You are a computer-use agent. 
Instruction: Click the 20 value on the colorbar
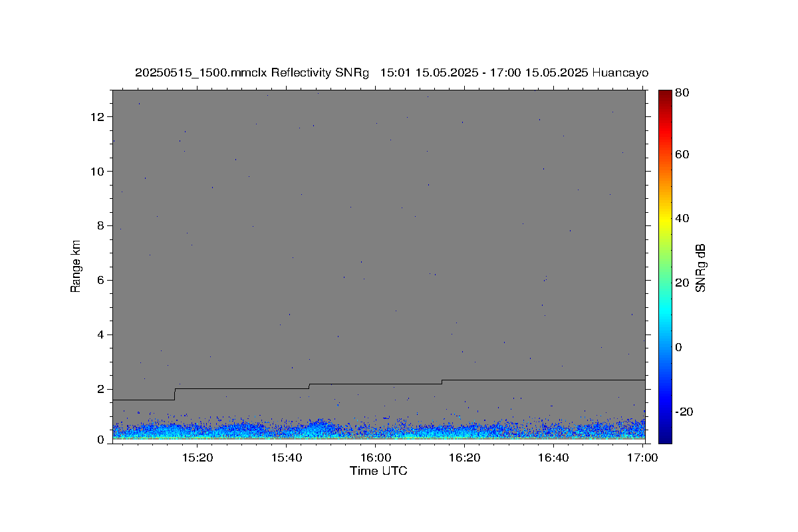pos(681,283)
